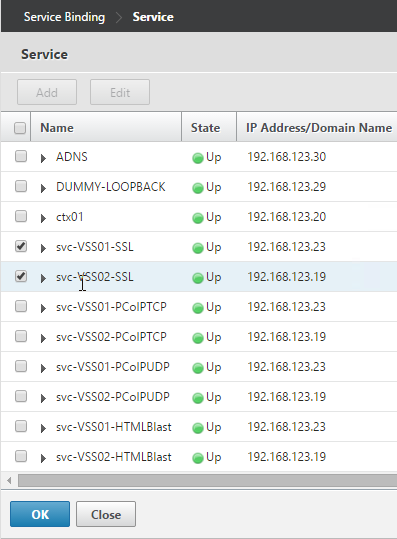Viewport: 397px width, 539px height.
Task: Check the svc-VSS02-PCoIPUDP checkbox
Action: tap(21, 396)
